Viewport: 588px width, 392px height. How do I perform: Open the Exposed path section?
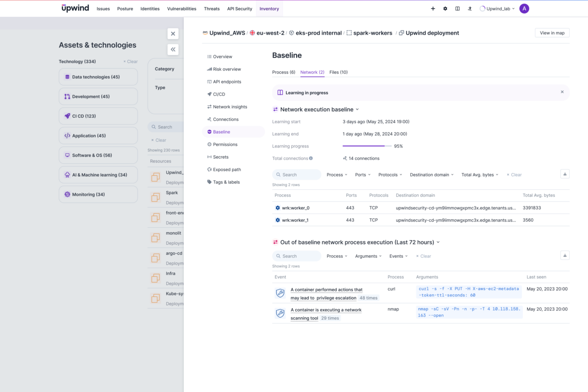pos(227,169)
